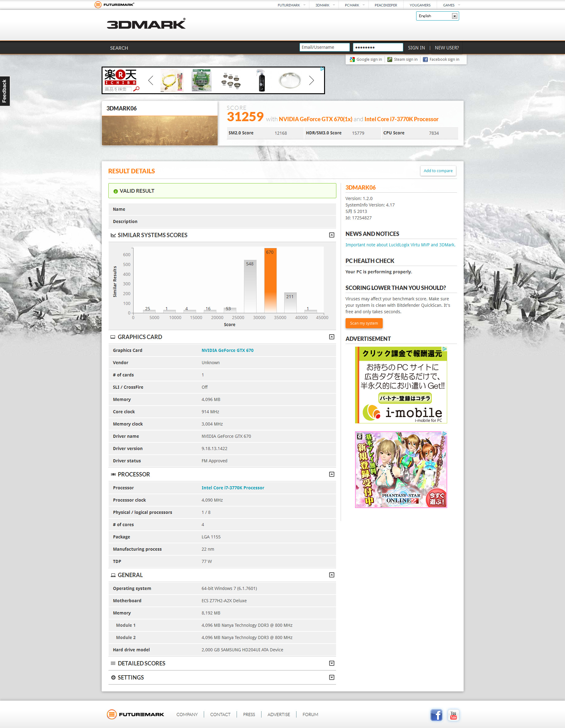Click the Rakuten Ichiba logo
The height and width of the screenshot is (728, 565).
click(120, 77)
